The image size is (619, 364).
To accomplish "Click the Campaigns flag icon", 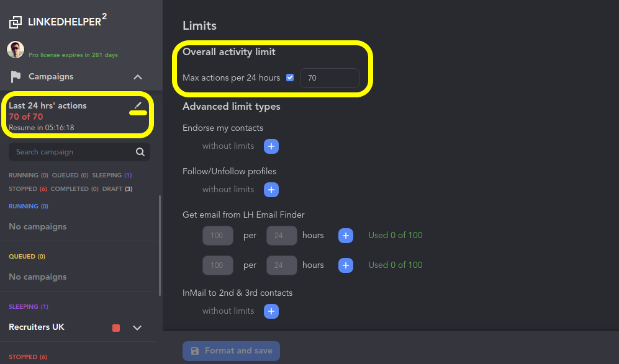I will (x=16, y=77).
